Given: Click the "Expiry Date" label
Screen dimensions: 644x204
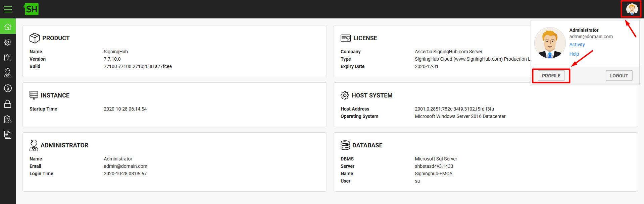Looking at the screenshot, I should point(352,66).
